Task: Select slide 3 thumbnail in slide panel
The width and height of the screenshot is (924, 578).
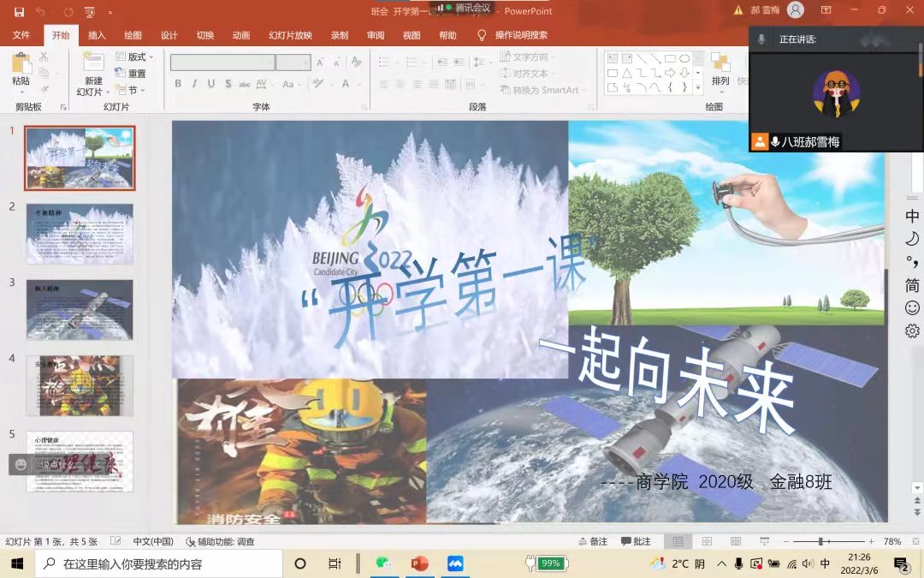Action: pos(80,309)
